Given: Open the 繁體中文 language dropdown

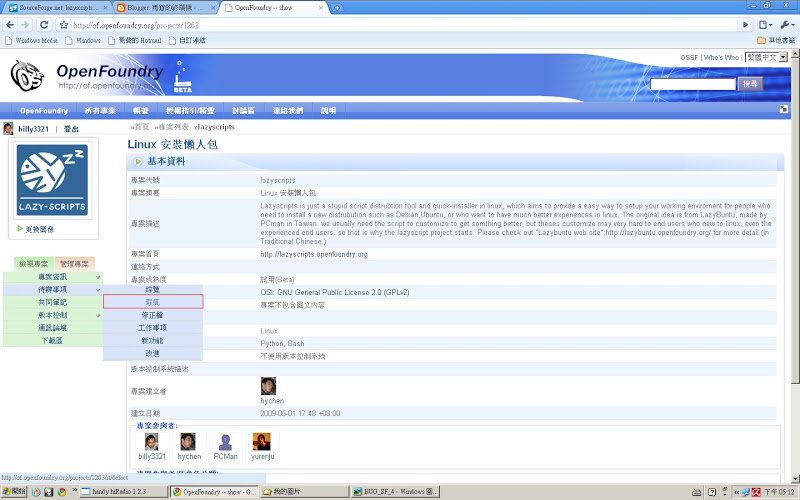Looking at the screenshot, I should [766, 57].
